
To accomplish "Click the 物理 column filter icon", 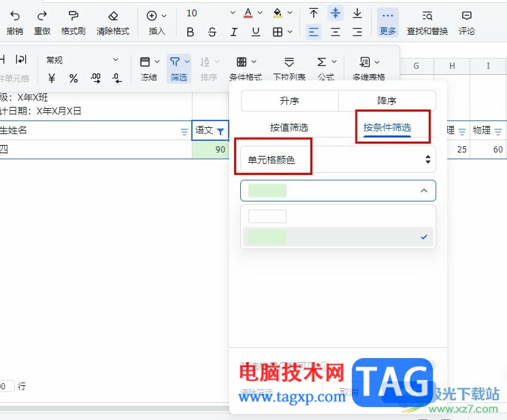I will 498,131.
